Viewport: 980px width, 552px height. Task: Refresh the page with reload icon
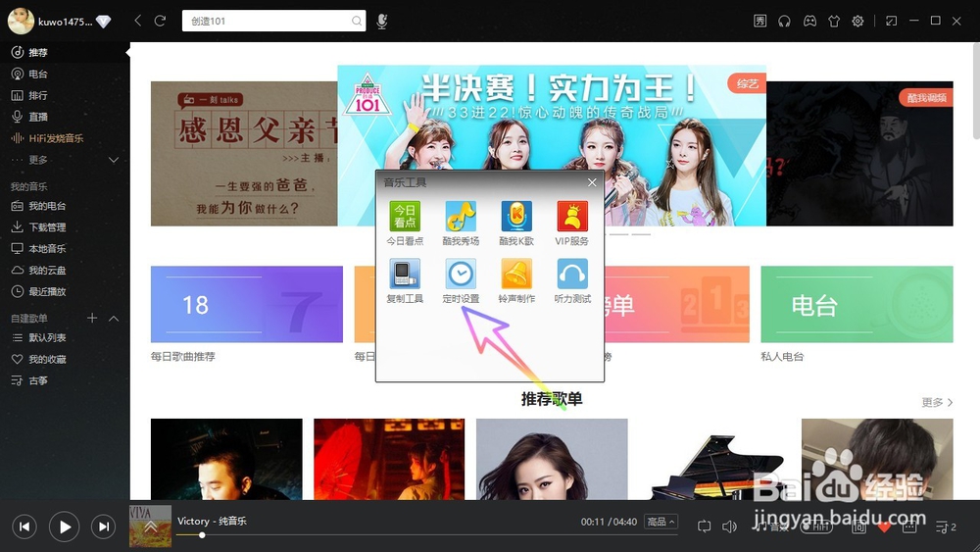tap(160, 21)
